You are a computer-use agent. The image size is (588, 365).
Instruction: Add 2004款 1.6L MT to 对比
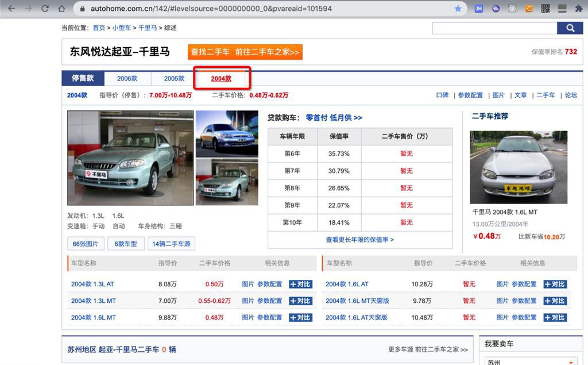tap(300, 317)
